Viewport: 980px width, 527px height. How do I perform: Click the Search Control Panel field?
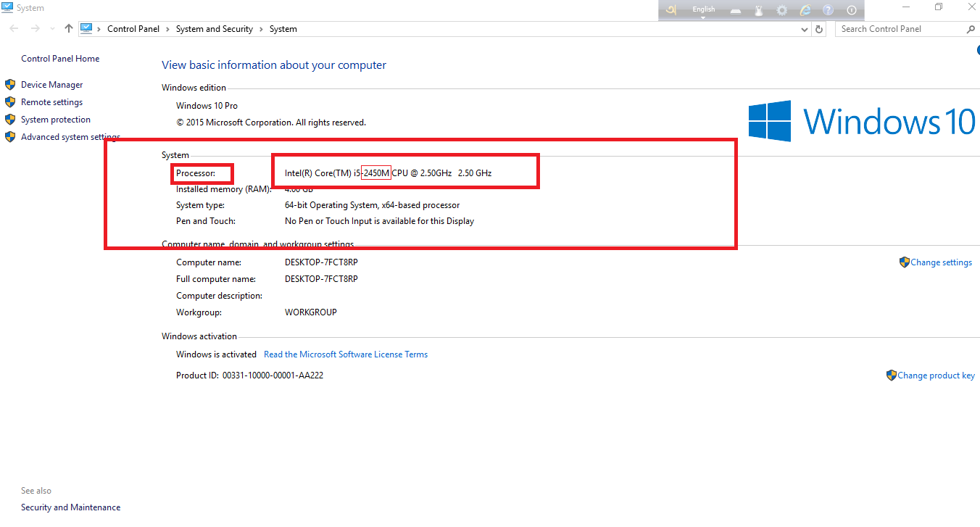(899, 29)
